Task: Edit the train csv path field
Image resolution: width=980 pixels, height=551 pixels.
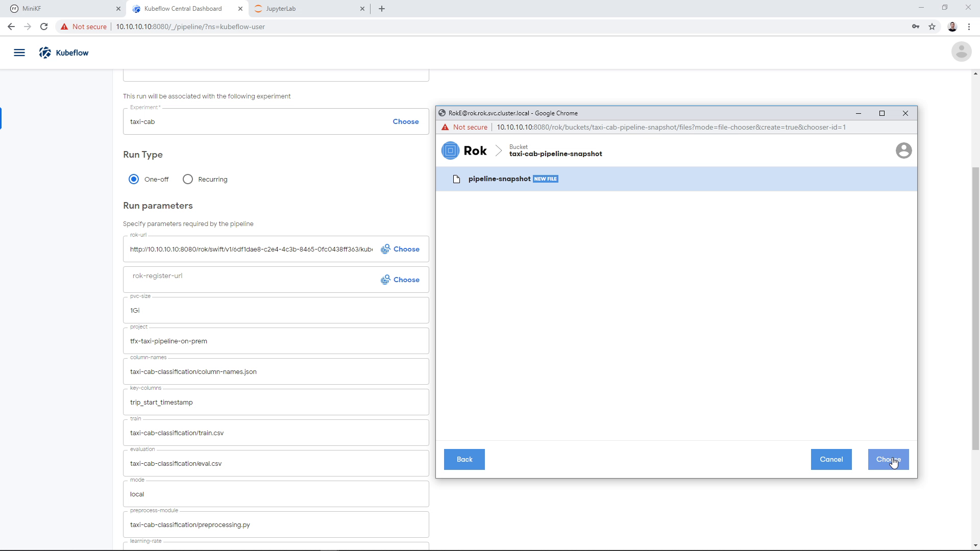Action: pyautogui.click(x=276, y=433)
